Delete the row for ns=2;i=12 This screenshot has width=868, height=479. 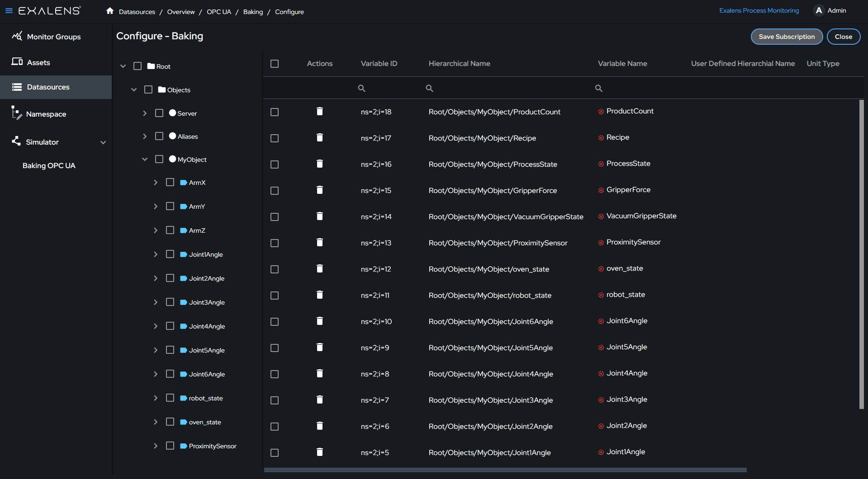tap(320, 268)
